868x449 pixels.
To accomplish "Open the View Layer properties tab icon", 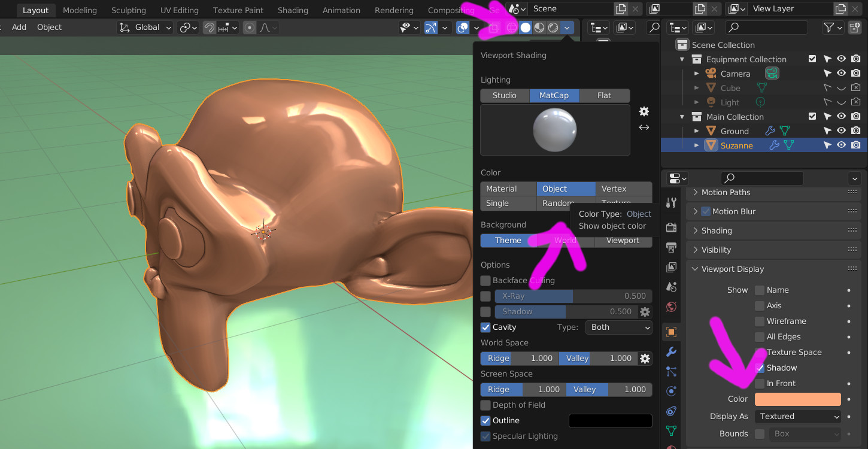I will click(671, 267).
